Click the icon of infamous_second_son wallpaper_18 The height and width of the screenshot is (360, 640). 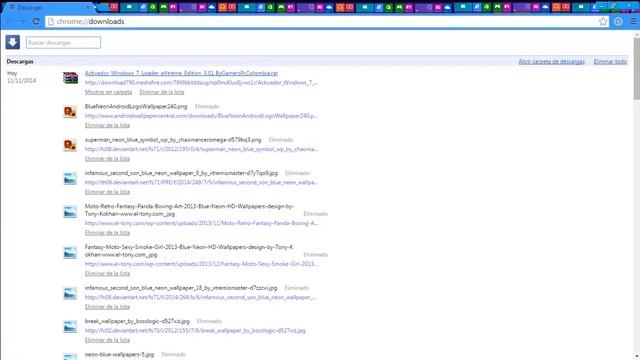pyautogui.click(x=70, y=293)
